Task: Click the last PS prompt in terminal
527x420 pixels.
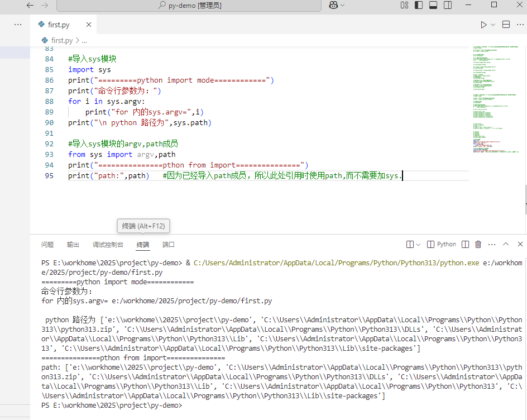Action: 112,405
